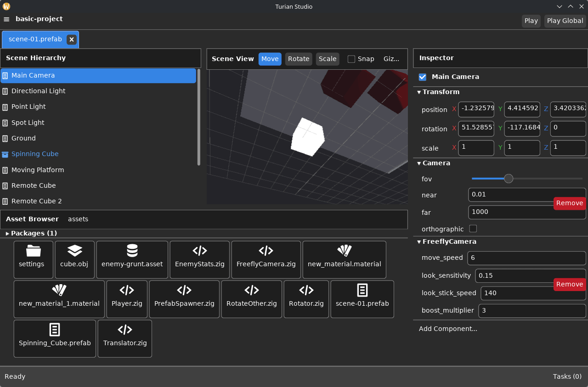Click the position Y field
The width and height of the screenshot is (588, 387).
point(522,109)
